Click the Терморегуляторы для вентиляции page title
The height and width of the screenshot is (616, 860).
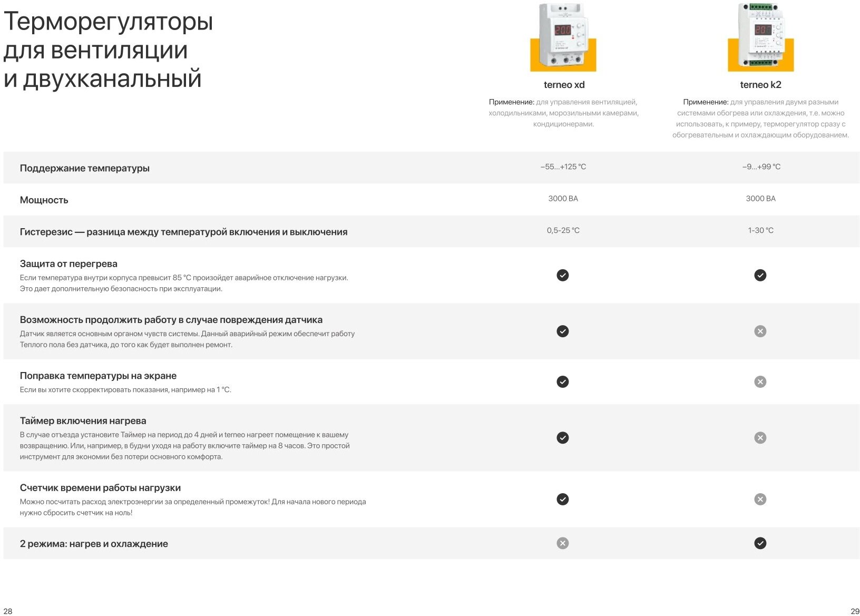108,50
